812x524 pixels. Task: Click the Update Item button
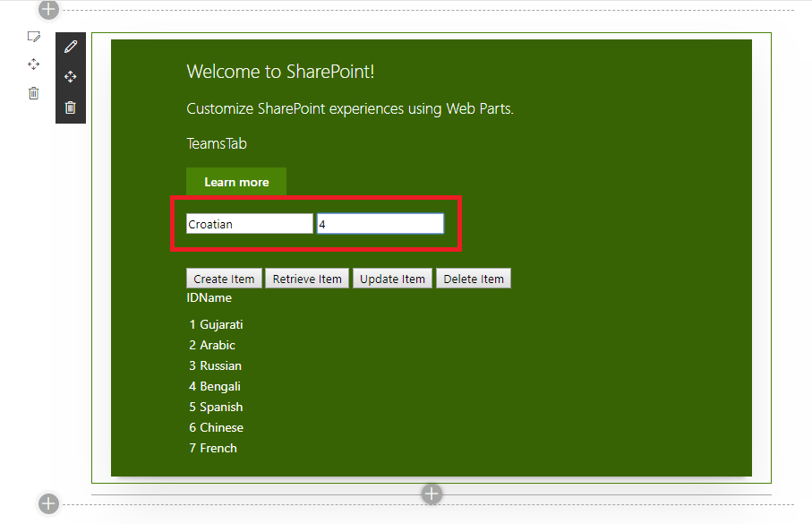coord(392,279)
